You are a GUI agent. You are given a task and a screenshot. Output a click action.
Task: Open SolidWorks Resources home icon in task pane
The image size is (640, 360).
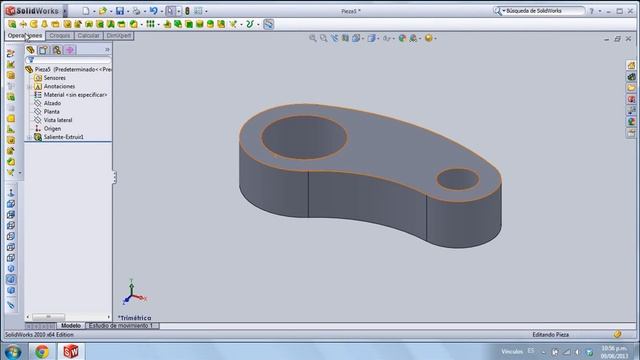click(x=631, y=65)
